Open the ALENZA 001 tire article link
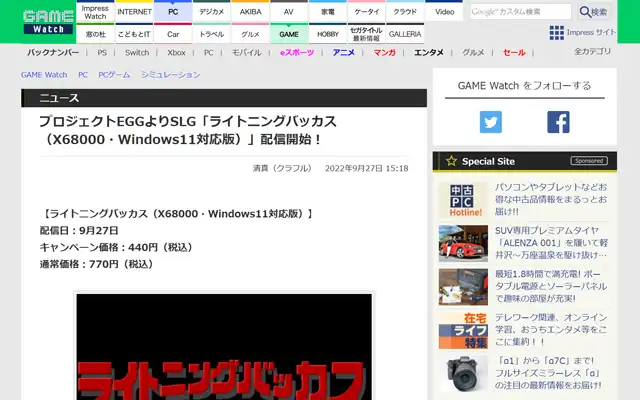 click(x=551, y=242)
